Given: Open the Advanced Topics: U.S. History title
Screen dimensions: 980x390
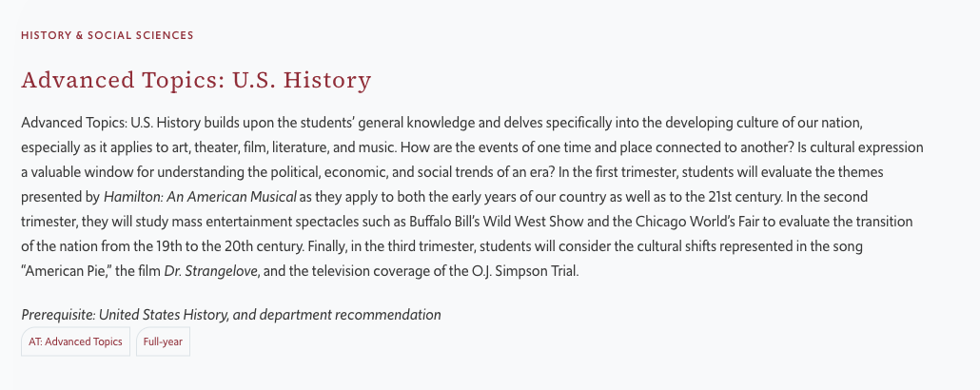Looking at the screenshot, I should click(x=196, y=80).
